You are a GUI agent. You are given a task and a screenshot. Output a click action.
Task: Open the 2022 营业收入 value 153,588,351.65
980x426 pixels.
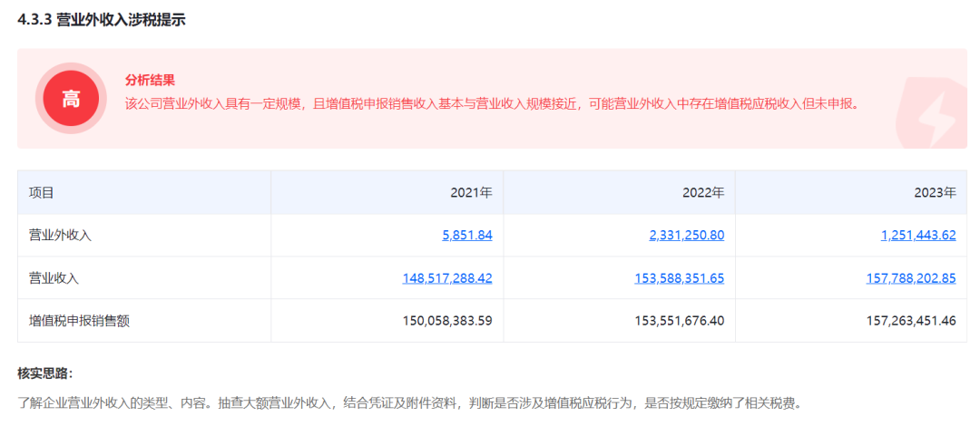pyautogui.click(x=680, y=278)
